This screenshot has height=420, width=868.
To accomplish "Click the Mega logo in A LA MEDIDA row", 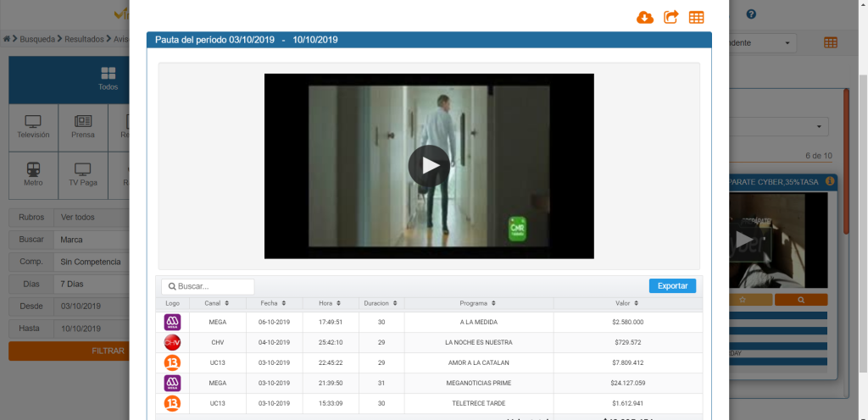I will pyautogui.click(x=173, y=322).
